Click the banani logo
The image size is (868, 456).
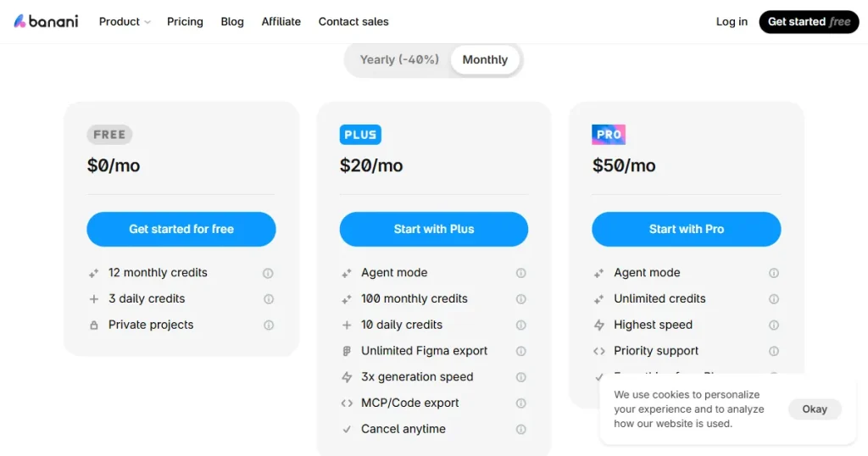pos(46,21)
